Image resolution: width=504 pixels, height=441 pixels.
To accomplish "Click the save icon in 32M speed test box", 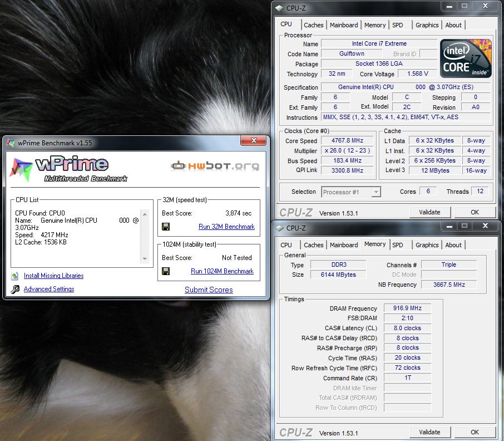I will pyautogui.click(x=166, y=227).
